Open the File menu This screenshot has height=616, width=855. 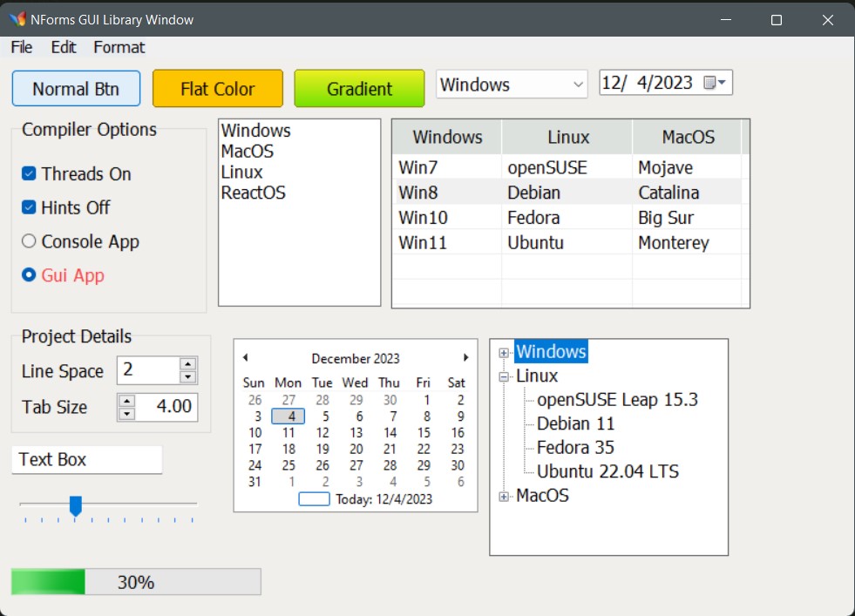point(22,47)
